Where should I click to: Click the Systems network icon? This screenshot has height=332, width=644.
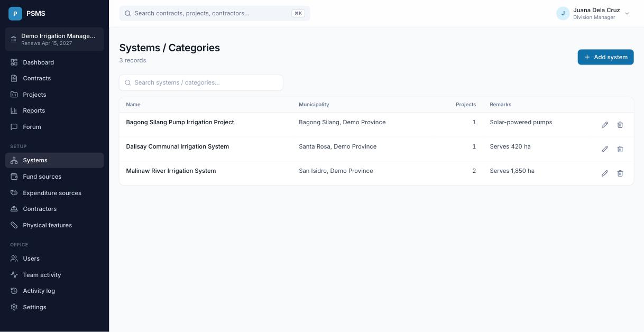[x=14, y=160]
